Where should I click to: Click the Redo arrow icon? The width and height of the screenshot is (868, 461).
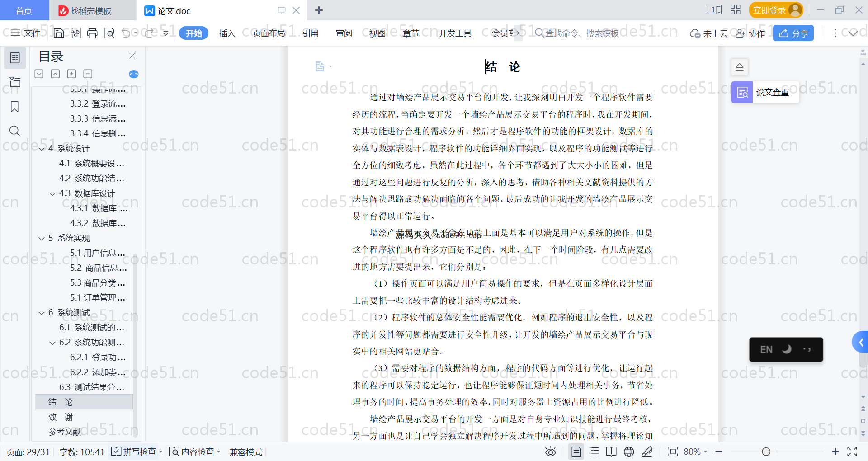149,33
